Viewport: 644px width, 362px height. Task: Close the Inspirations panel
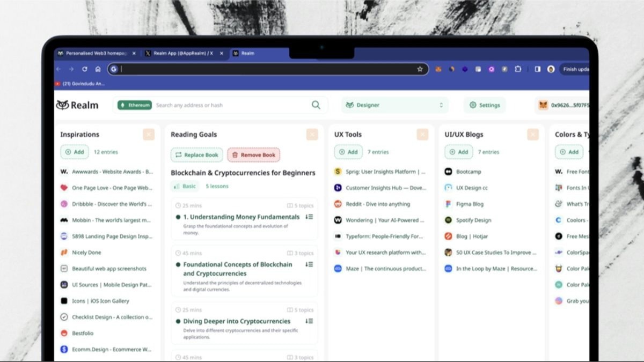pos(149,135)
